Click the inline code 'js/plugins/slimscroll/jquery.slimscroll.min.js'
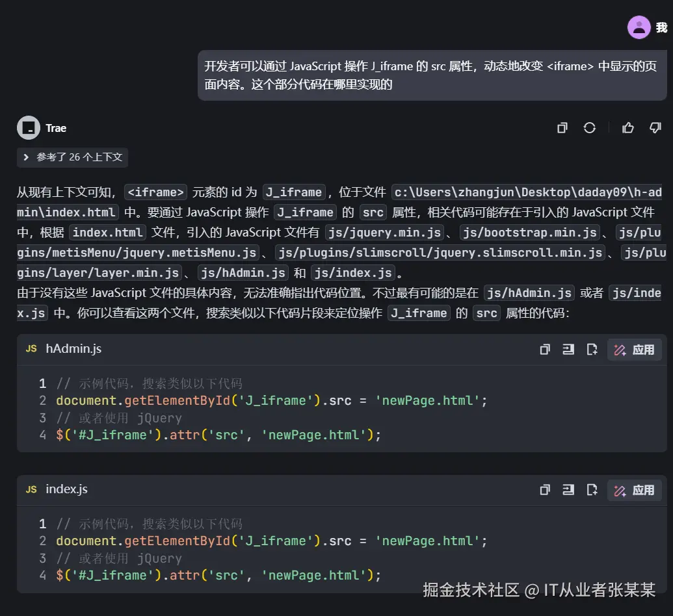 (x=440, y=253)
